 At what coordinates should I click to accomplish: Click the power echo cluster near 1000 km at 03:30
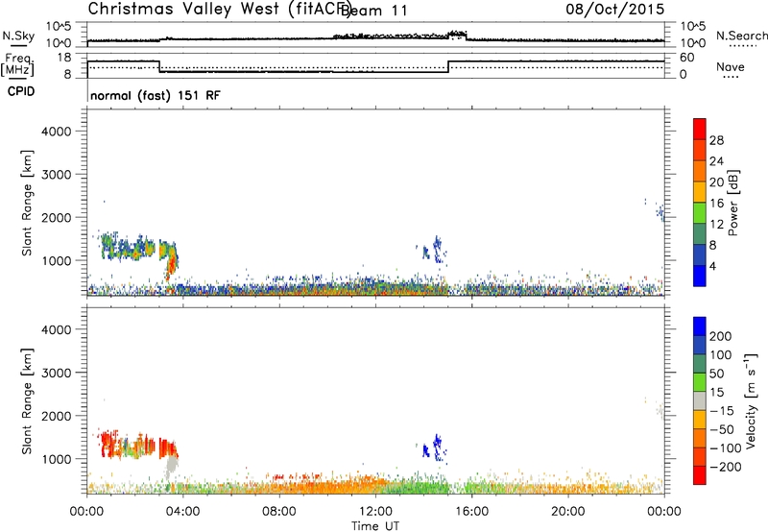tap(171, 261)
